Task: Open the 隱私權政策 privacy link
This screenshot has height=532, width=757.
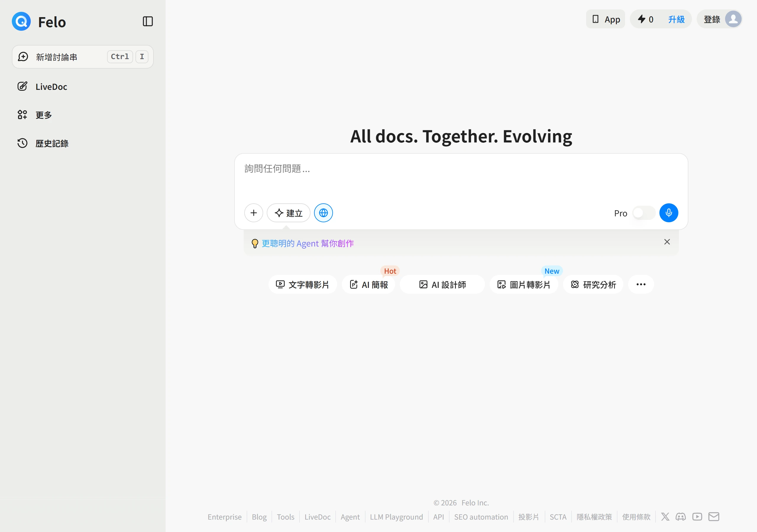Action: (594, 517)
